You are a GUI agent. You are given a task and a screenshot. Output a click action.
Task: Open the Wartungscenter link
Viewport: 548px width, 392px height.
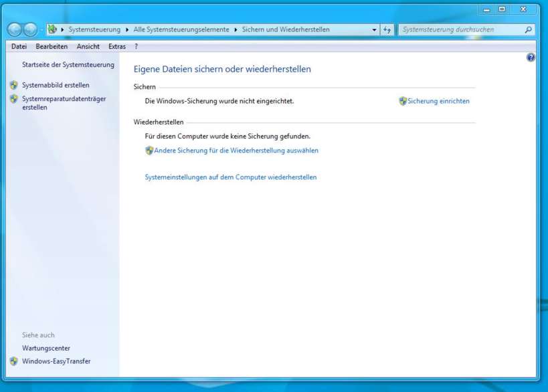46,349
